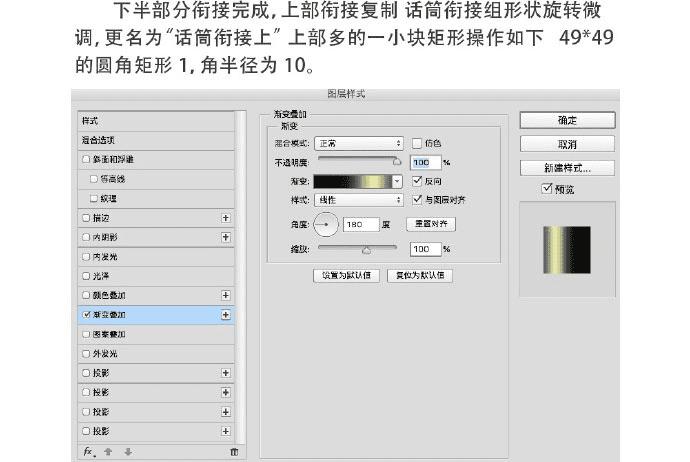The height and width of the screenshot is (462, 690).
Task: Select the 样式 row in the styles list
Action: (x=156, y=121)
